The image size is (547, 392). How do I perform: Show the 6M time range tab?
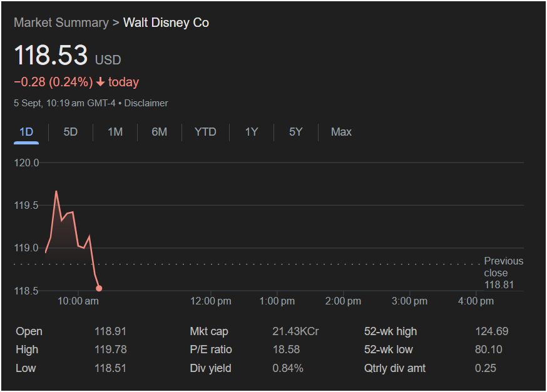160,132
